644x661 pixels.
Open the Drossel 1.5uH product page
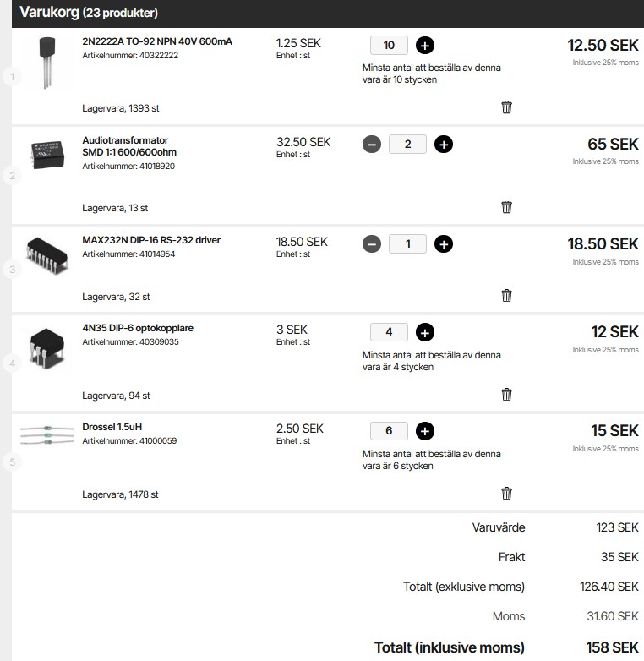pos(106,427)
